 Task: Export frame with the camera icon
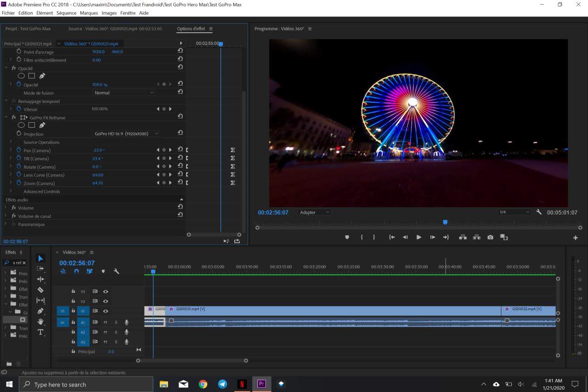490,237
